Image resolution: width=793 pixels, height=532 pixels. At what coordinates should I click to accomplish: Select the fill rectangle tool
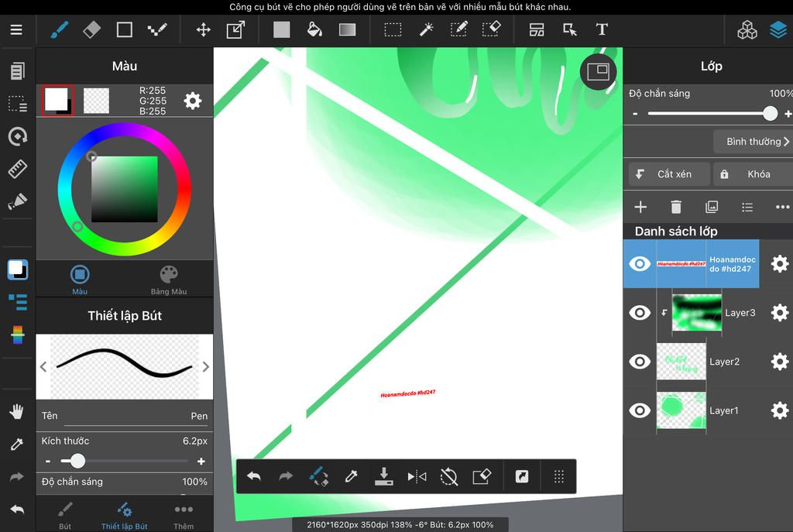tap(282, 29)
